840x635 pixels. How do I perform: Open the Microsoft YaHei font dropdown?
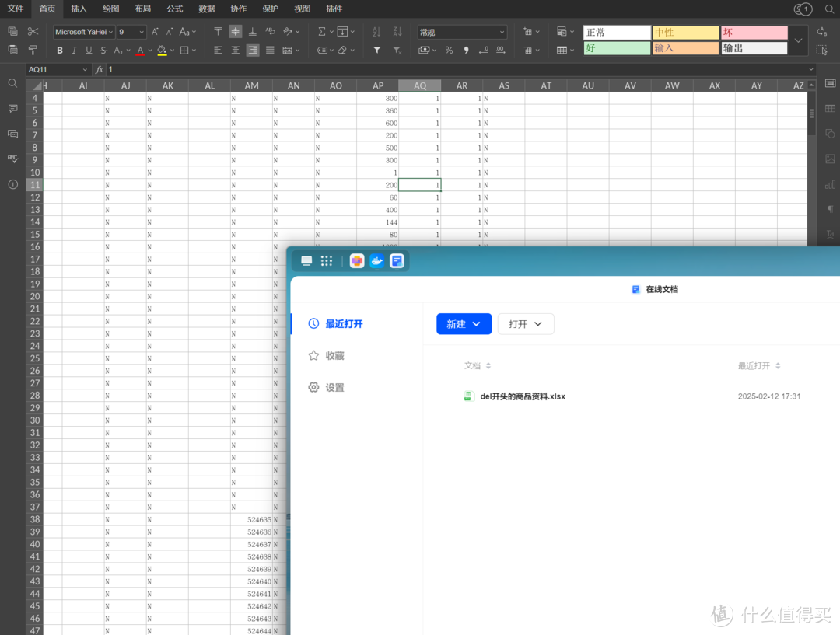point(83,32)
